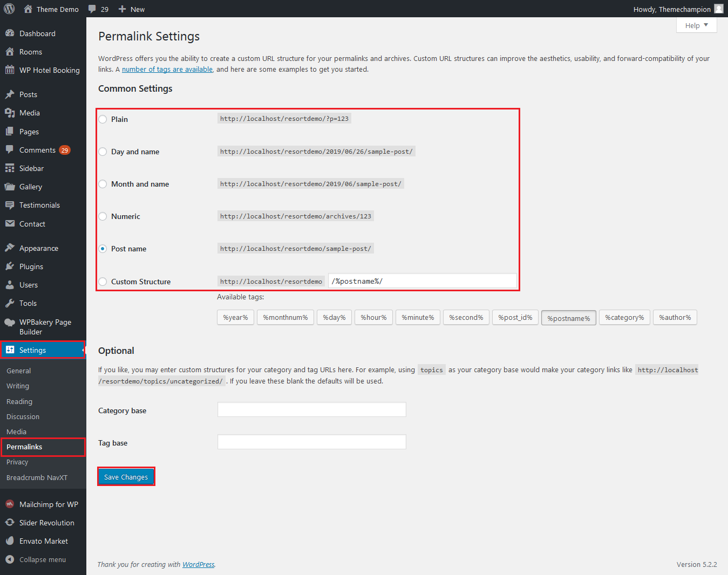
Task: Click the Save Changes button
Action: 126,477
